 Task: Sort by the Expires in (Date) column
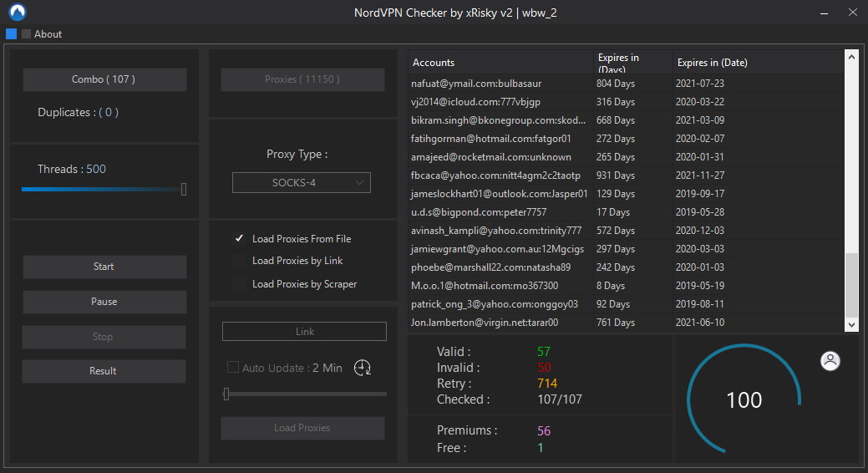[756, 63]
